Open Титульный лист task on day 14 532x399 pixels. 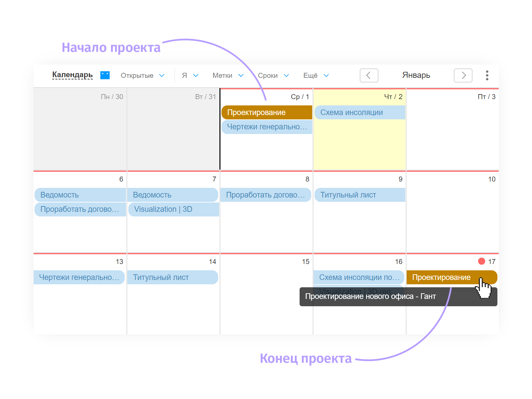coord(173,277)
